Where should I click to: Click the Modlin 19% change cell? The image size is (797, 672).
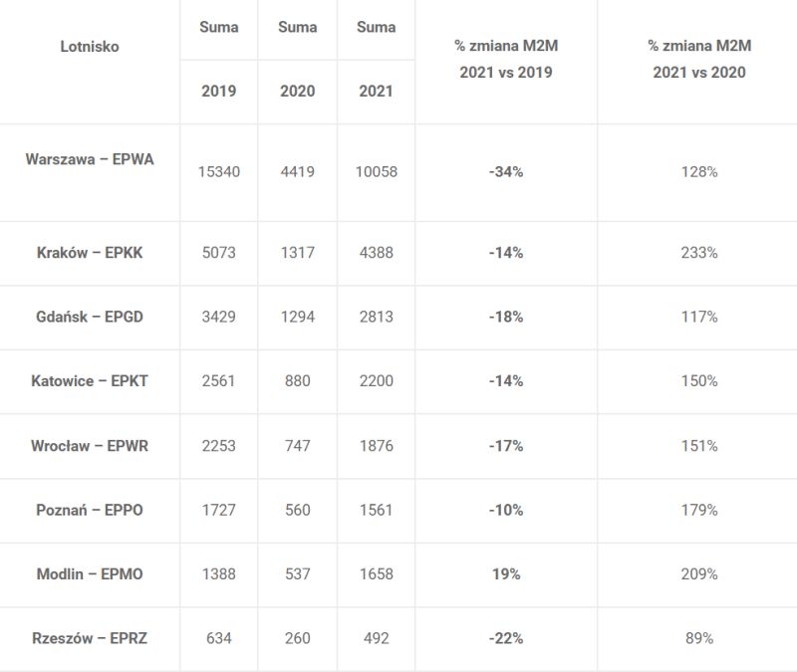tap(506, 574)
